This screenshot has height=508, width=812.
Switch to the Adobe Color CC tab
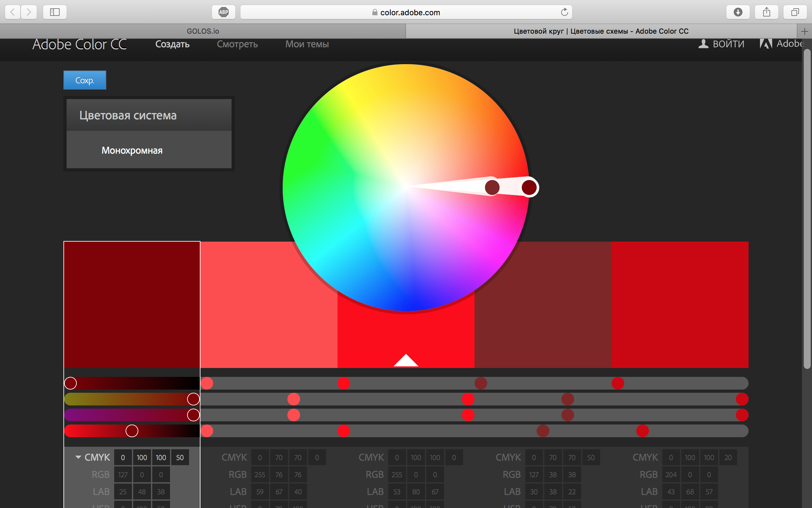tap(601, 31)
